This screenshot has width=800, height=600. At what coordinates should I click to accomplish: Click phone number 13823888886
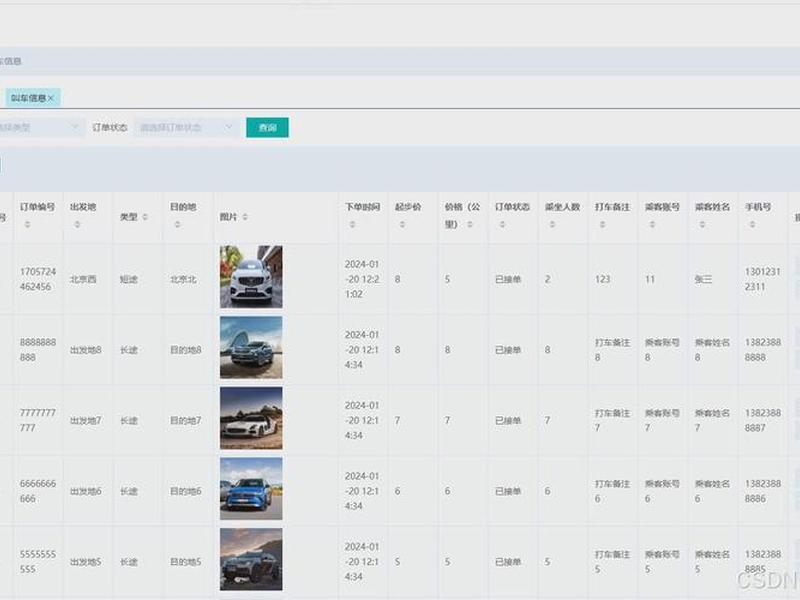coord(763,491)
